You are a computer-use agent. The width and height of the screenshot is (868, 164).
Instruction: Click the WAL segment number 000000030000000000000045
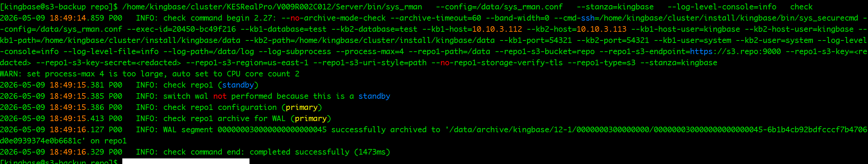272,130
